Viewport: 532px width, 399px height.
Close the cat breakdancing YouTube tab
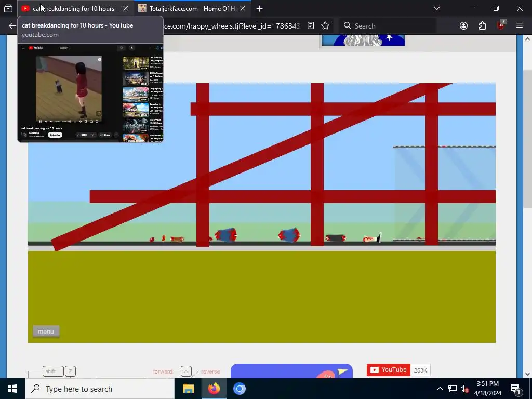click(126, 8)
